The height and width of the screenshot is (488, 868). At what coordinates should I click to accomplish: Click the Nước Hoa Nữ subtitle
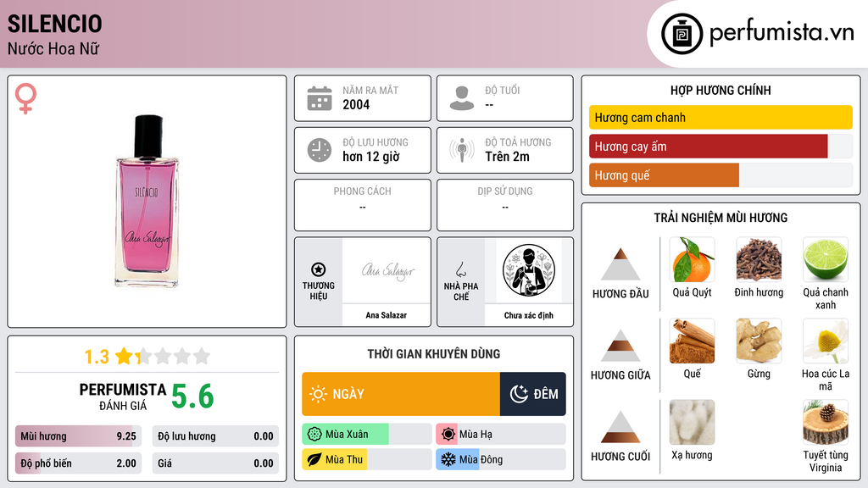(53, 49)
